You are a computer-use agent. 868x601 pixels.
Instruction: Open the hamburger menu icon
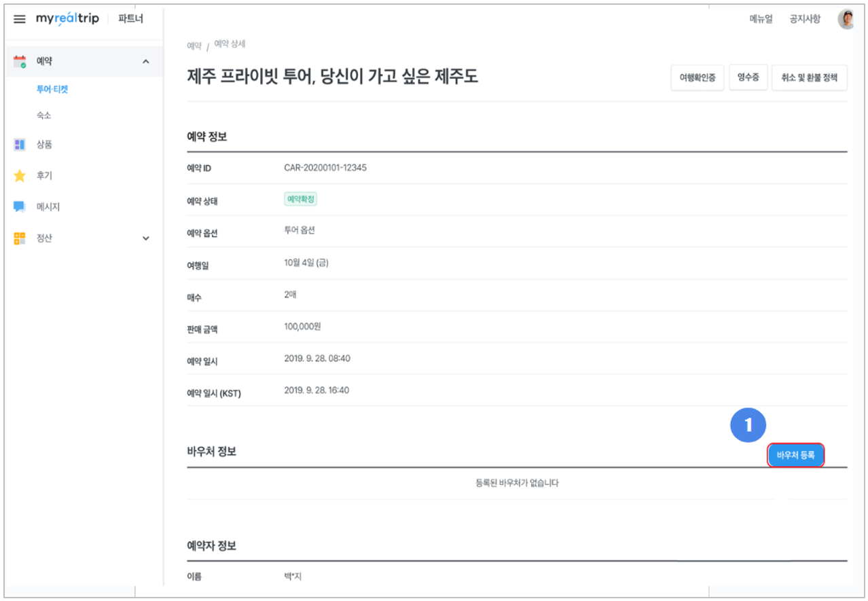[x=20, y=19]
